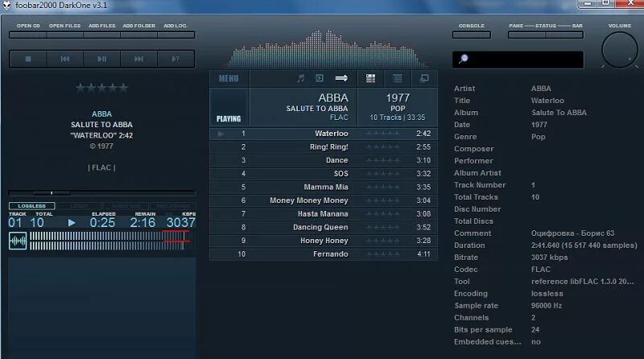644x359 pixels.
Task: Select track 10 Fernando
Action: click(324, 254)
